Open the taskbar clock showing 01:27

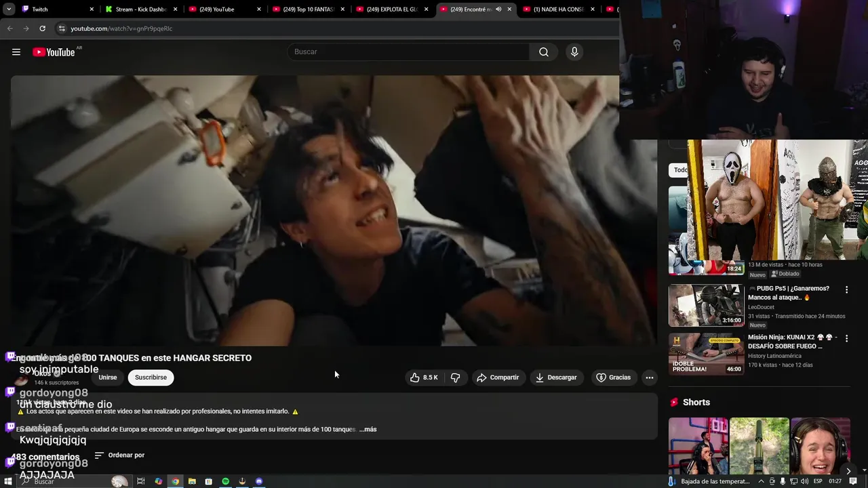(835, 481)
